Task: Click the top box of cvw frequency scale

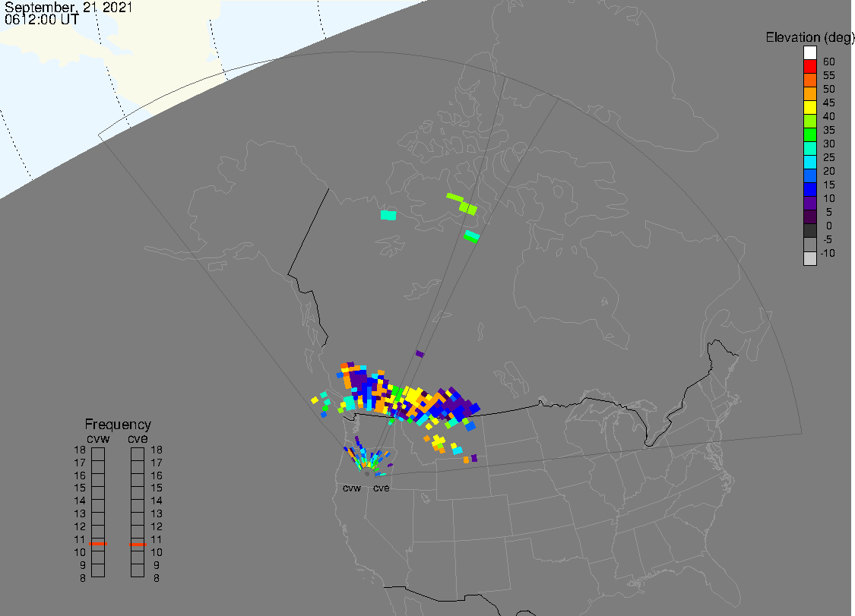Action: tap(98, 453)
